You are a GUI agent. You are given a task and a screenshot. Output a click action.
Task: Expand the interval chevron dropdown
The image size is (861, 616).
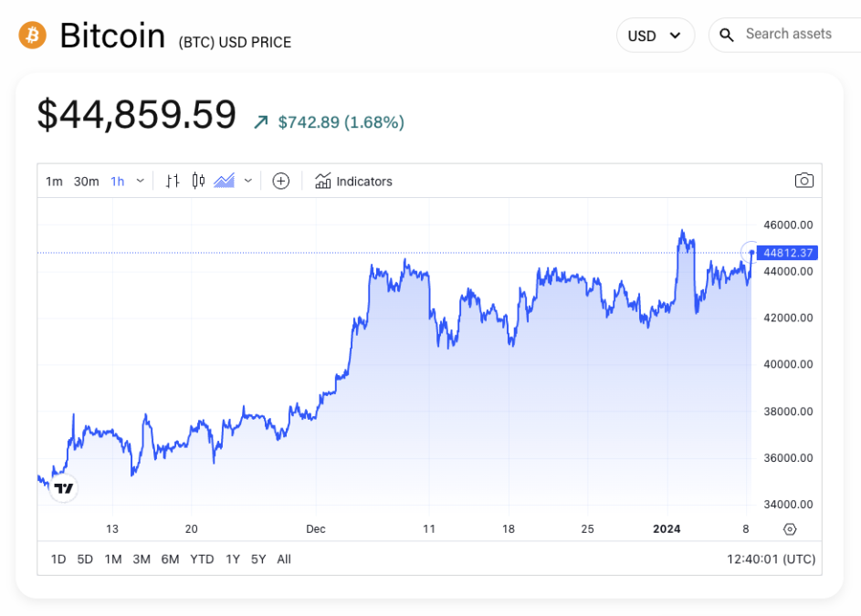point(141,181)
